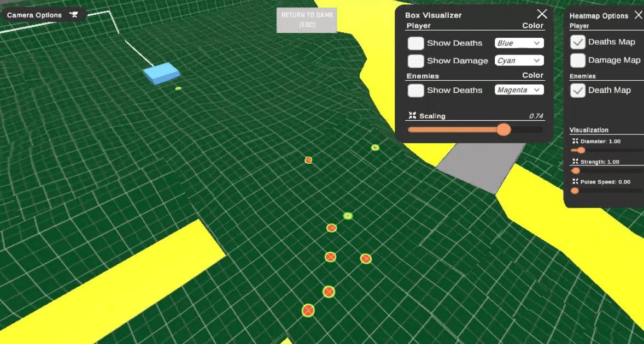The width and height of the screenshot is (644, 344).
Task: Click the icon beside Strength label
Action: pos(575,162)
